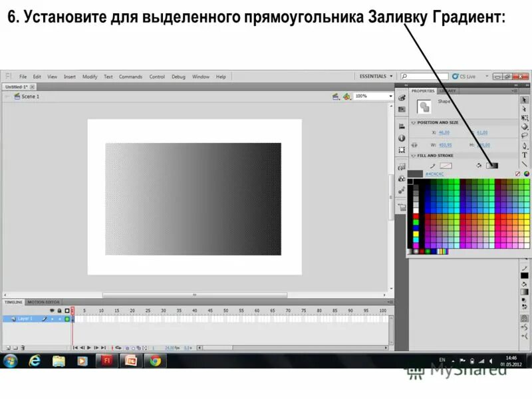Image resolution: width=532 pixels, height=399 pixels.
Task: Open the Color panel icon in dock
Action: [402, 98]
